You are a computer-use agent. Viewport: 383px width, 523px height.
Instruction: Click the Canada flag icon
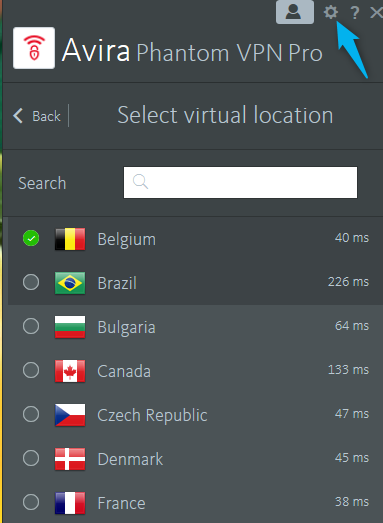[x=70, y=371]
